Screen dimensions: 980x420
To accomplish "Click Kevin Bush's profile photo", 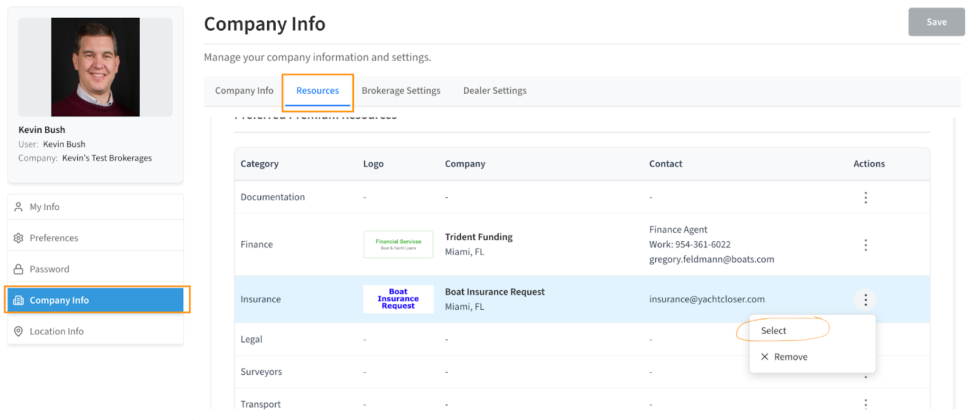I will coord(96,67).
